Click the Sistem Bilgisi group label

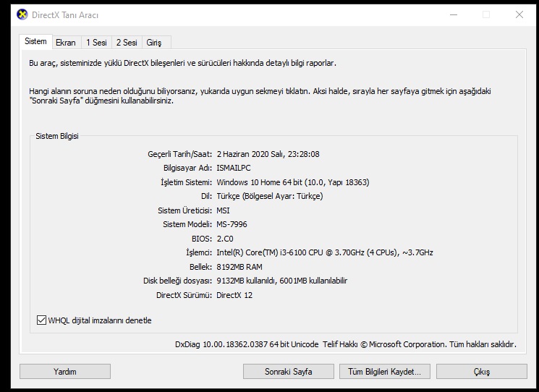(57, 136)
